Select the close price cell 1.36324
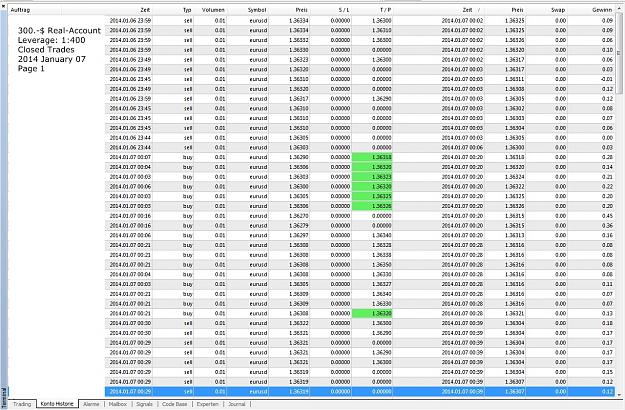This screenshot has width=625, height=410. [x=505, y=177]
